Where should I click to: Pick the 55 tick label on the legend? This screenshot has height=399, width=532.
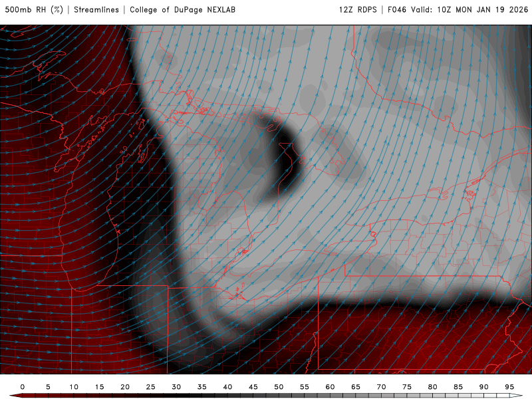pyautogui.click(x=305, y=387)
